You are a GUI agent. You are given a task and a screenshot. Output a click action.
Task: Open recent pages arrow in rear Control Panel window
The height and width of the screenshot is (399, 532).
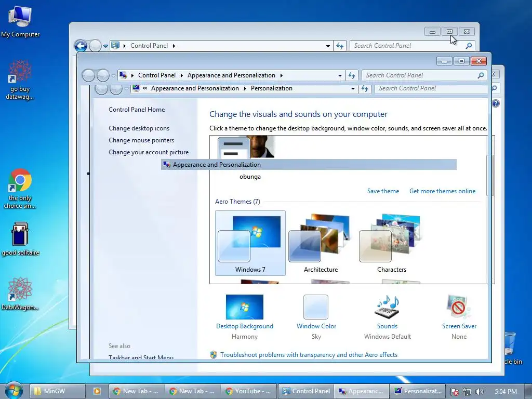tap(106, 46)
